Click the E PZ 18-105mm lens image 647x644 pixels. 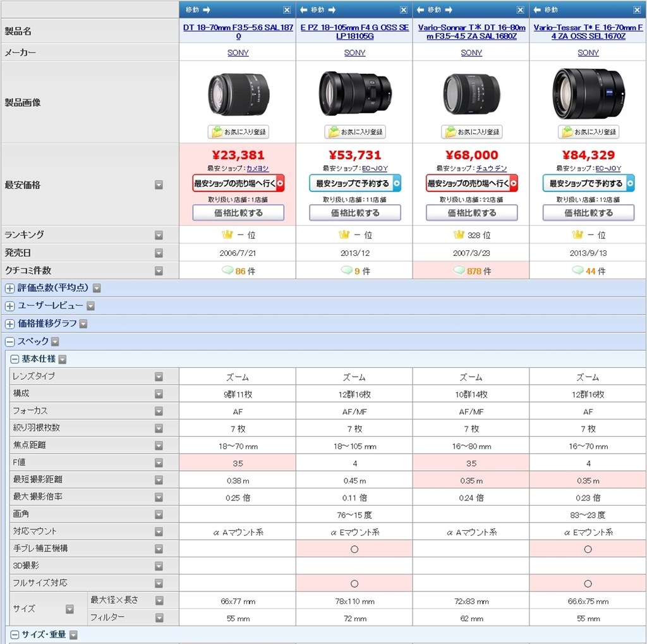click(355, 94)
